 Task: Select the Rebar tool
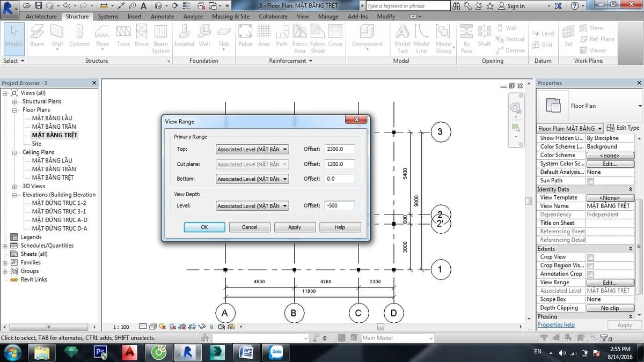pyautogui.click(x=246, y=36)
